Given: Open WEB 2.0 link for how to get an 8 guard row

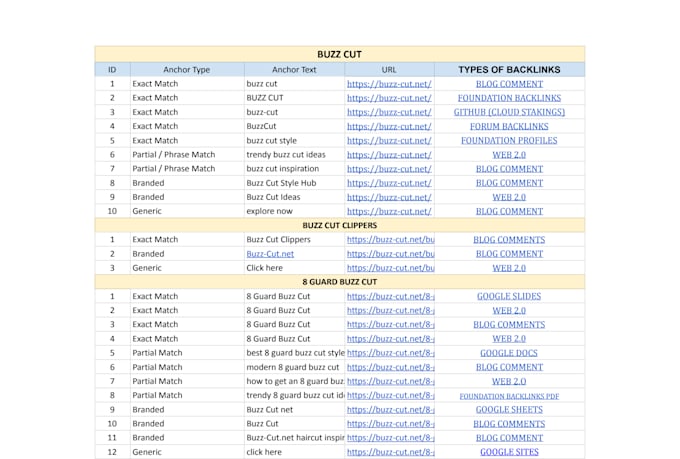Looking at the screenshot, I should click(509, 381).
